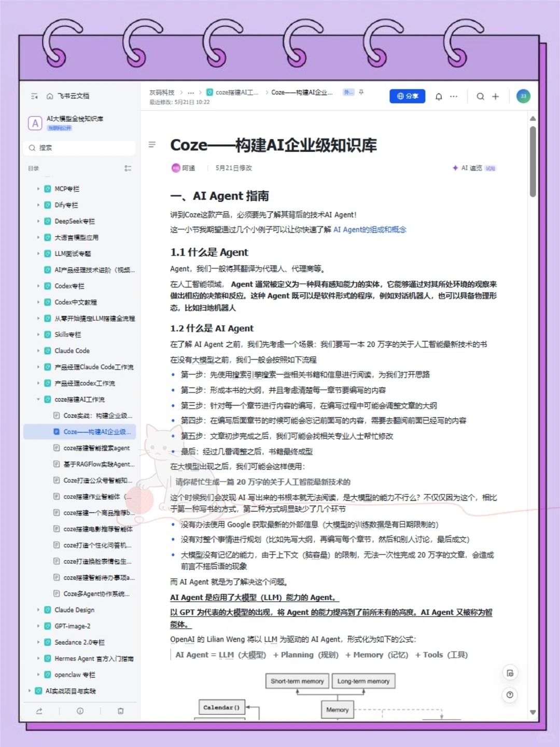Click the trash icon at sidebar bottom
560x747 pixels.
[x=120, y=711]
